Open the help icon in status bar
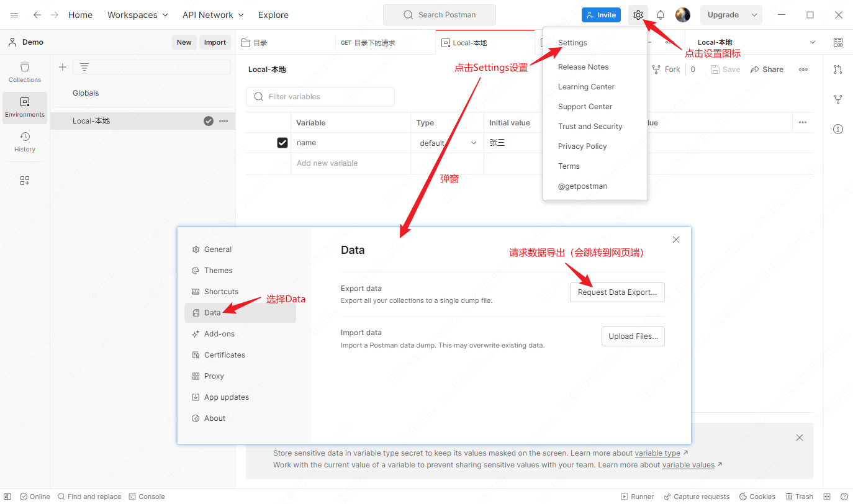853x504 pixels. tap(844, 497)
